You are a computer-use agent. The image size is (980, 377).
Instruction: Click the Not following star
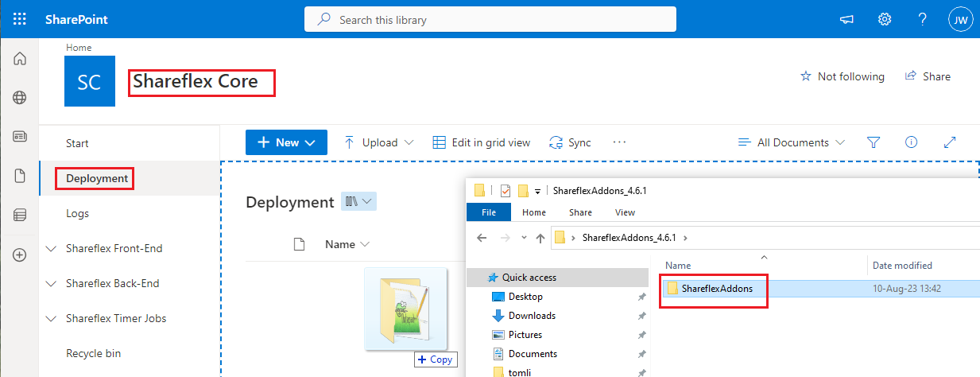(805, 76)
